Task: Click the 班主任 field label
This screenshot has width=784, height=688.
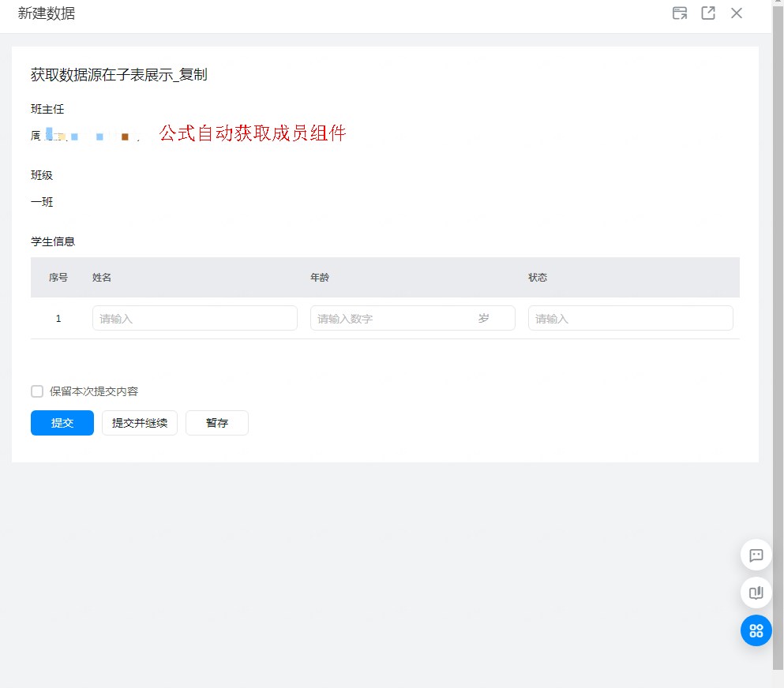Action: [47, 109]
